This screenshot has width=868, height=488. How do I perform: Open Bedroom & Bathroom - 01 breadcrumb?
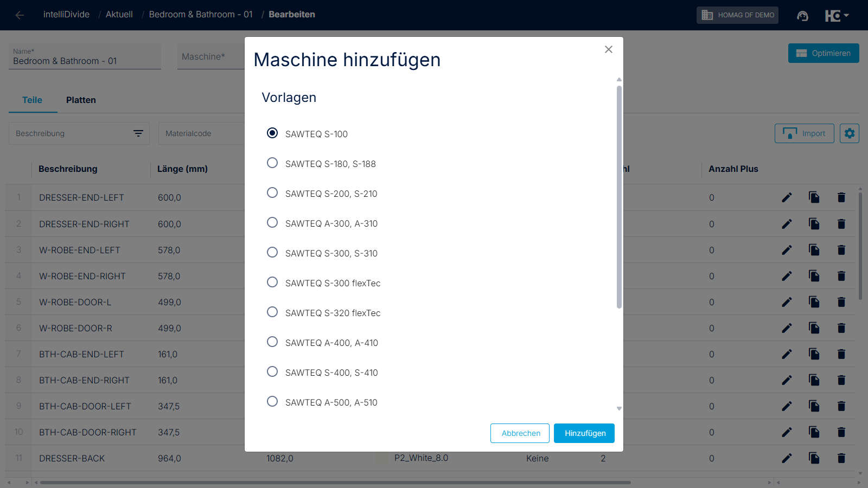pos(201,15)
